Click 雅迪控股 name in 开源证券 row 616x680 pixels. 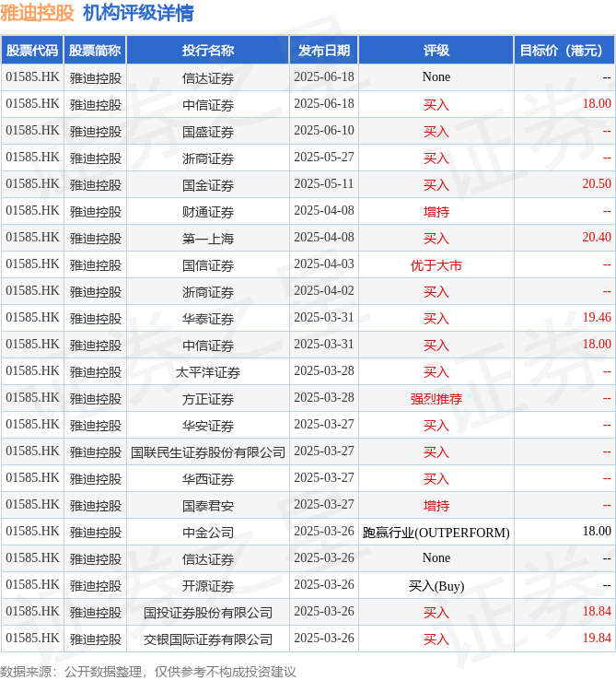click(96, 585)
